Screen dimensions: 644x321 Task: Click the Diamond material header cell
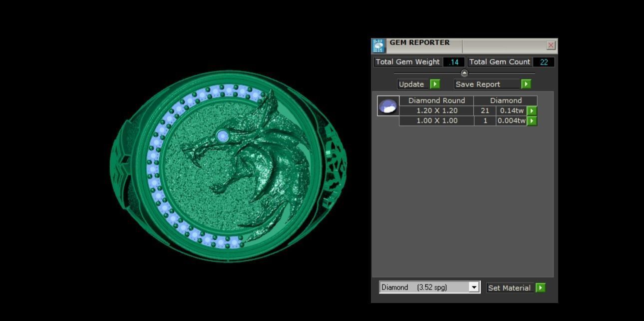506,100
